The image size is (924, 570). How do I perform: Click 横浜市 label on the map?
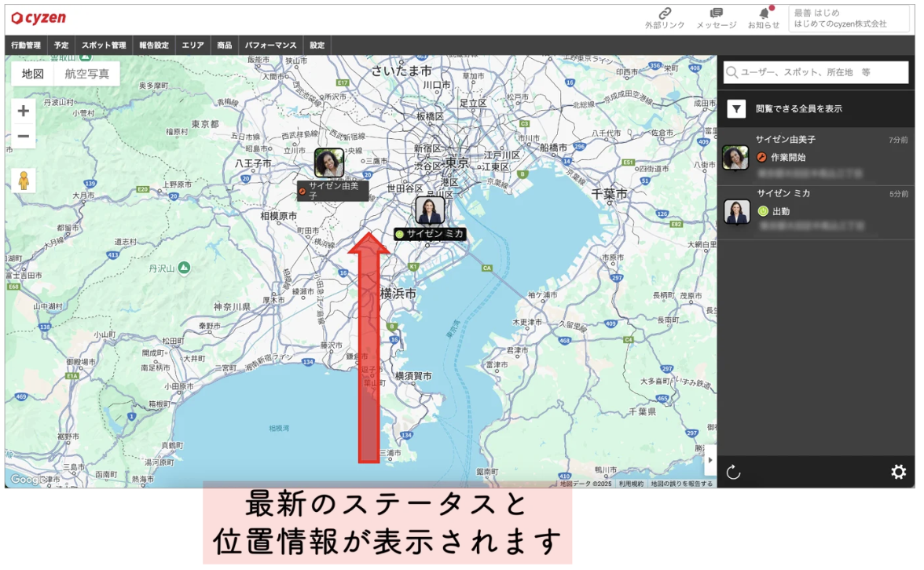[x=398, y=294]
